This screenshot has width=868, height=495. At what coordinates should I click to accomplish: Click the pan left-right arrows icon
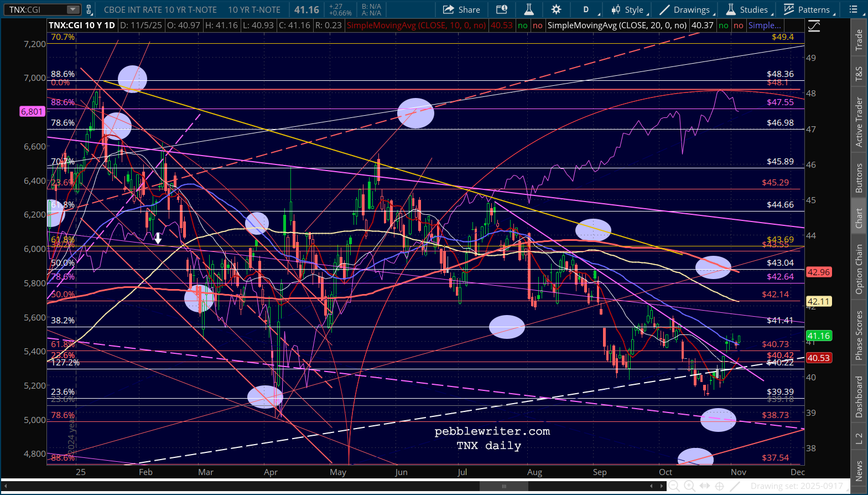[x=704, y=486]
